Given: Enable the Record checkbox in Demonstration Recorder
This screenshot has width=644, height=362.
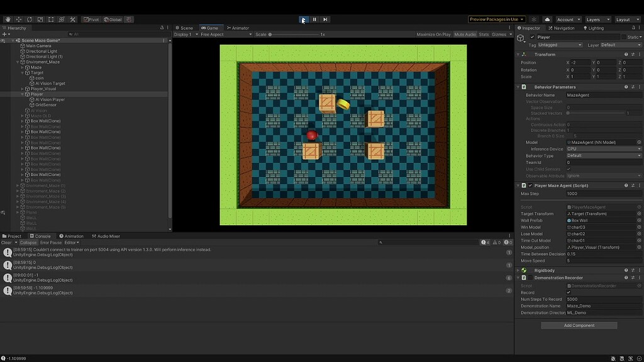Looking at the screenshot, I should (568, 292).
